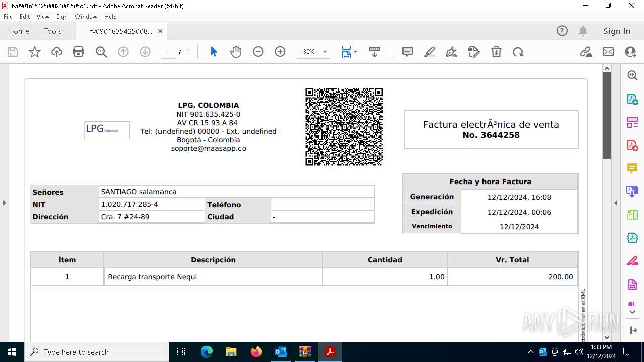Collapse the right tools pane arrow
This screenshot has height=362, width=644.
616,203
